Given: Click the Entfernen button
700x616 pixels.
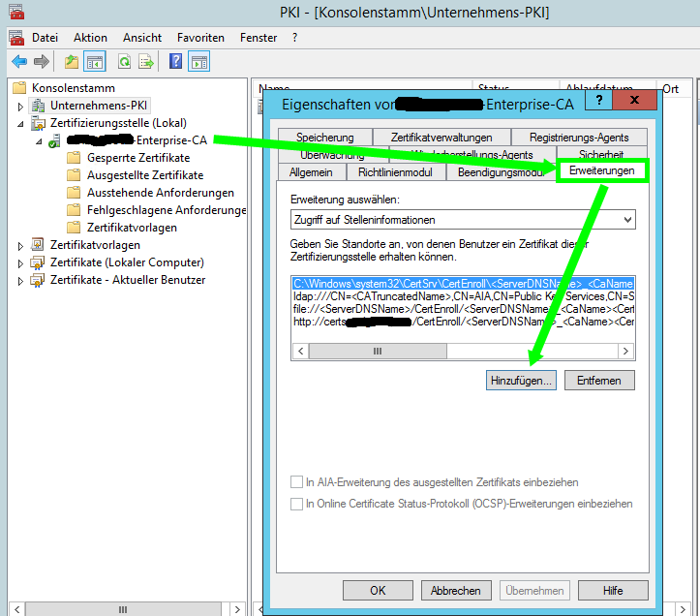Looking at the screenshot, I should (x=599, y=380).
